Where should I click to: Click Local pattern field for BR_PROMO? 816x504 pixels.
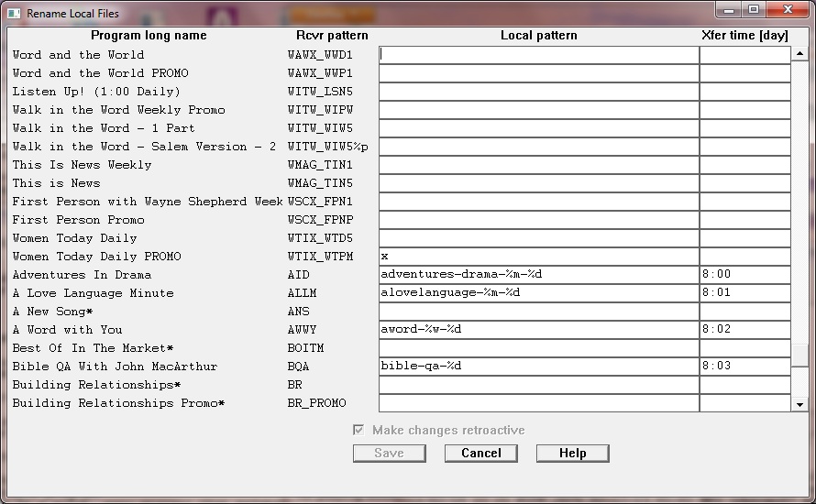[x=539, y=402]
